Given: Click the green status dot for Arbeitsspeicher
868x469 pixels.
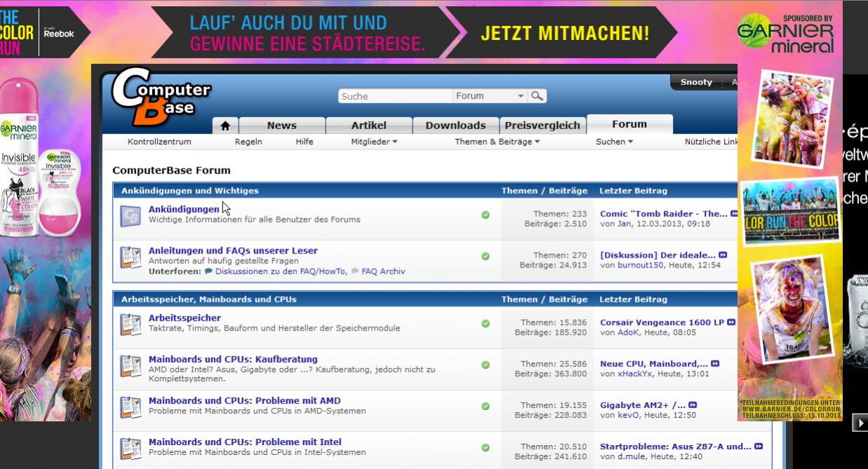Looking at the screenshot, I should point(486,324).
